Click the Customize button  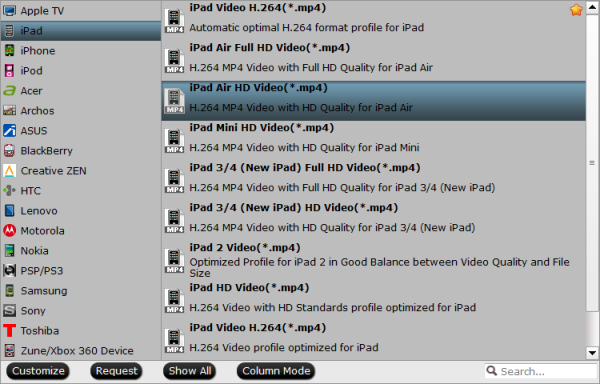coord(38,371)
